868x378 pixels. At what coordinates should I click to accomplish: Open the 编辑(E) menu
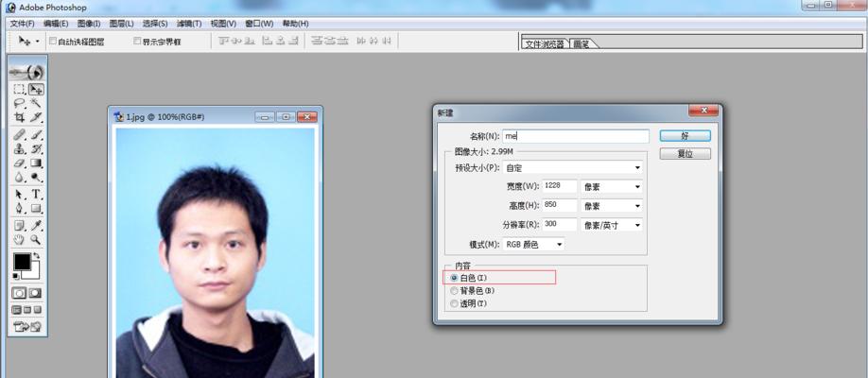pos(56,24)
